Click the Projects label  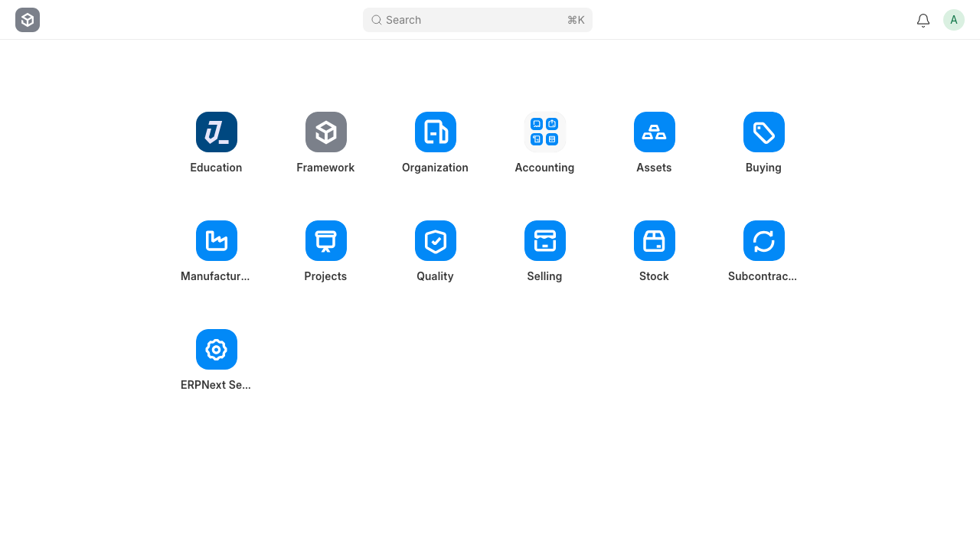325,276
